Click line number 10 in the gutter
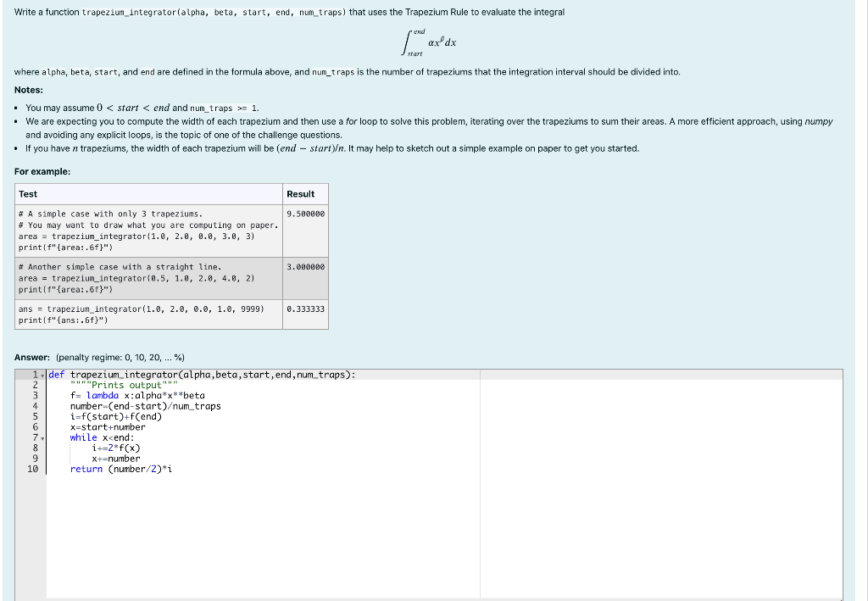Viewport: 868px width, 601px height. click(31, 469)
